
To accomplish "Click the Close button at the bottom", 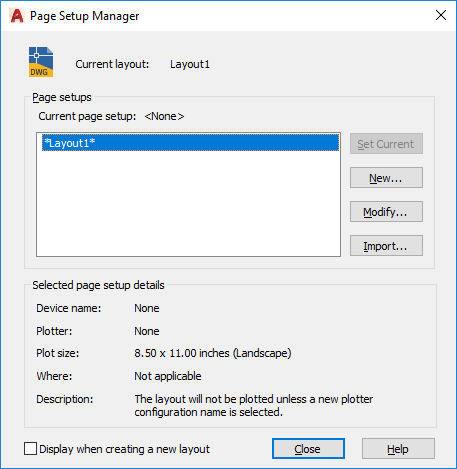I will (308, 449).
